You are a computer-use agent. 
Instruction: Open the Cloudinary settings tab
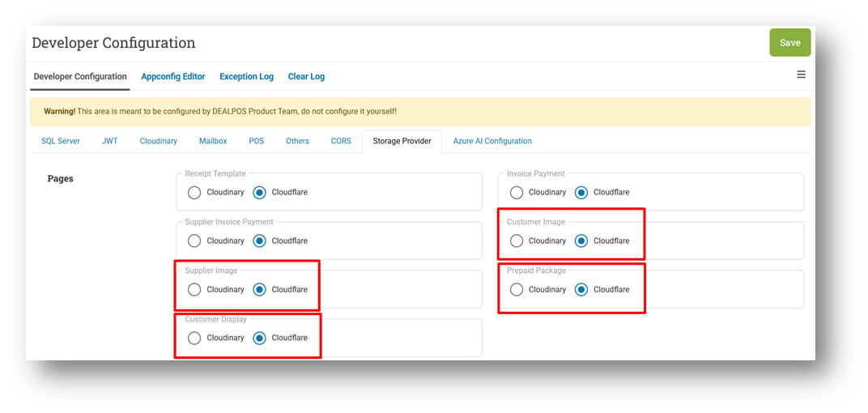(159, 141)
